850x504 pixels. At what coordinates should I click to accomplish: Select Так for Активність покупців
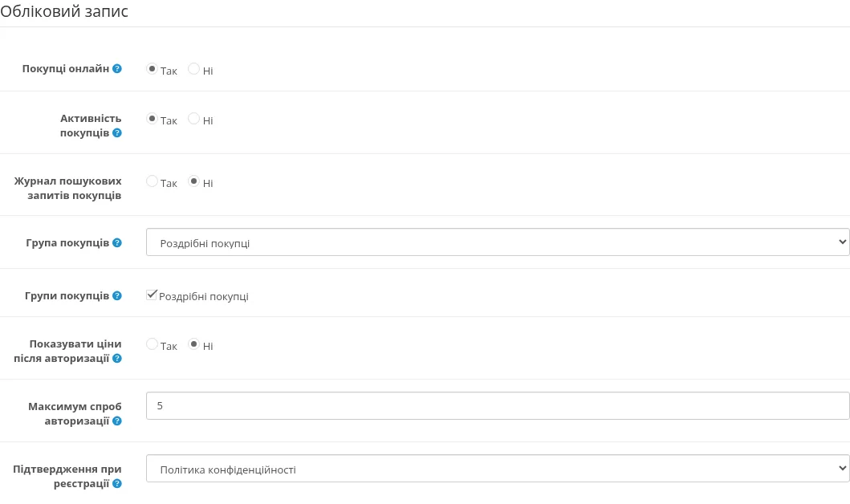click(152, 119)
